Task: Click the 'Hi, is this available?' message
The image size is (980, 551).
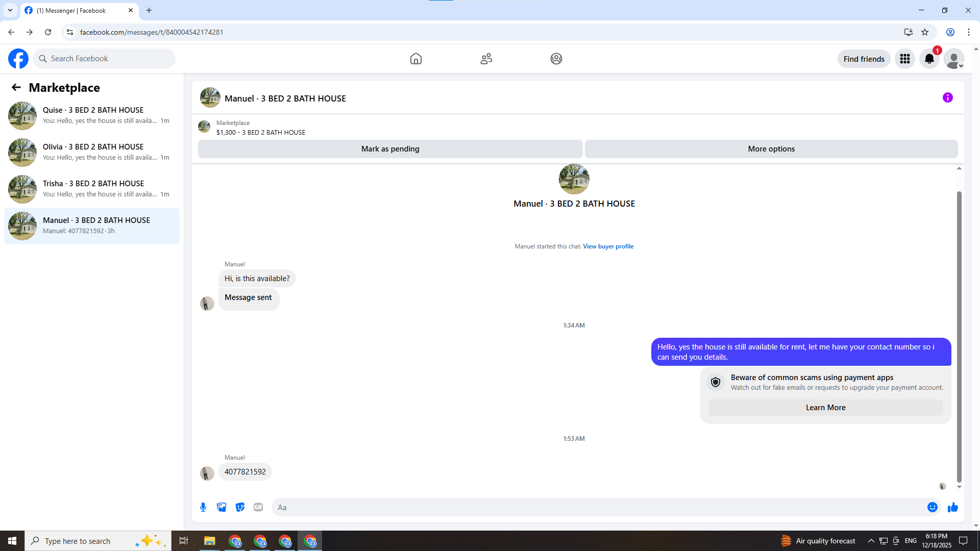Action: [257, 279]
